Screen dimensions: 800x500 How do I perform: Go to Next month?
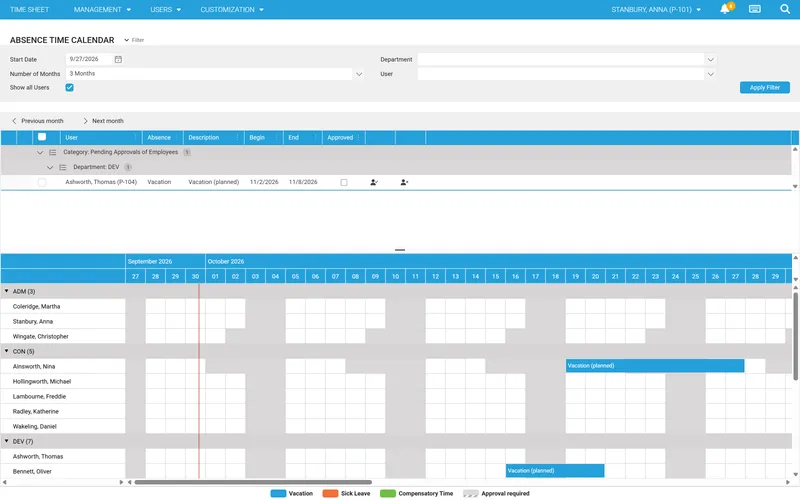103,121
